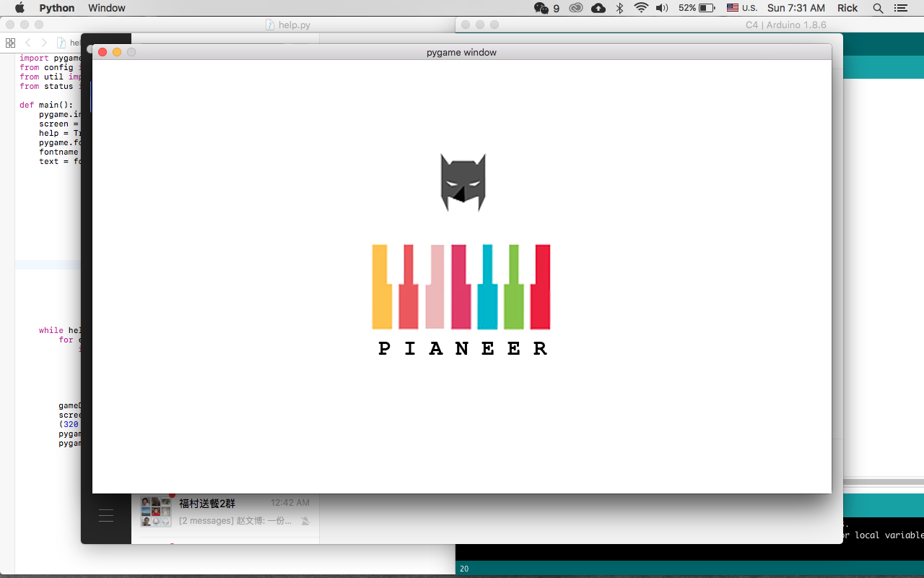Go forward with the editor's right chevron
The height and width of the screenshot is (578, 924).
coord(44,43)
